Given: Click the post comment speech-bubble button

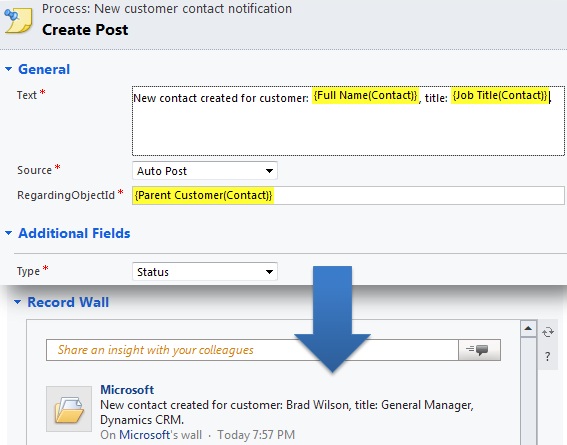Looking at the screenshot, I should point(479,350).
